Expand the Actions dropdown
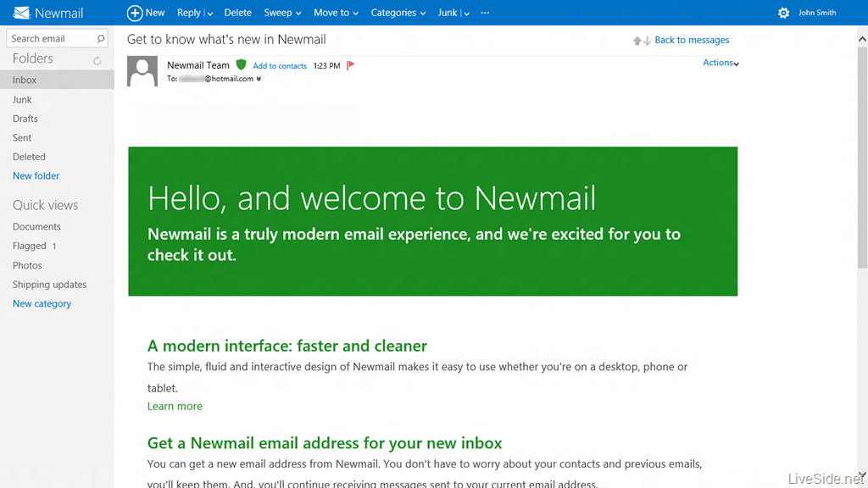868x488 pixels. [x=721, y=63]
